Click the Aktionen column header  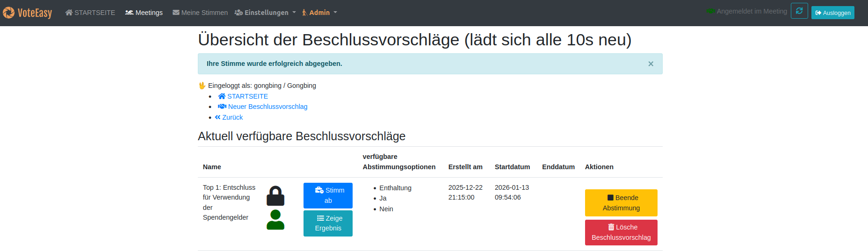pyautogui.click(x=599, y=167)
